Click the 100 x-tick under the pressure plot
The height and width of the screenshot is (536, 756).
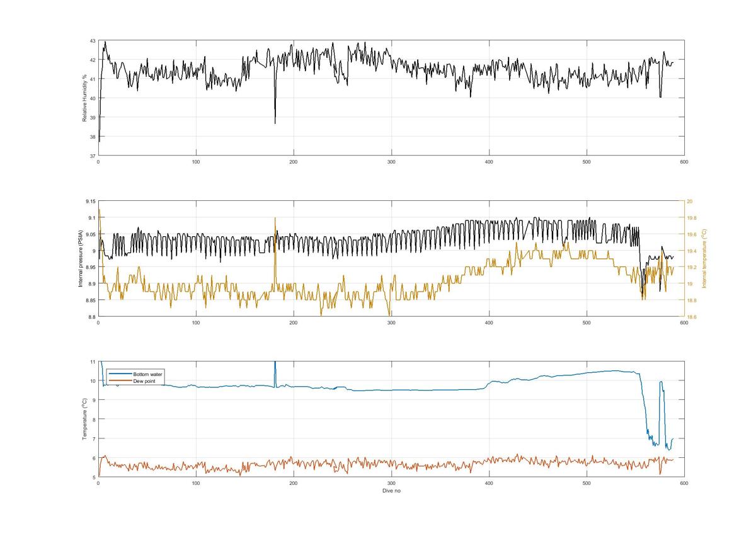(196, 323)
